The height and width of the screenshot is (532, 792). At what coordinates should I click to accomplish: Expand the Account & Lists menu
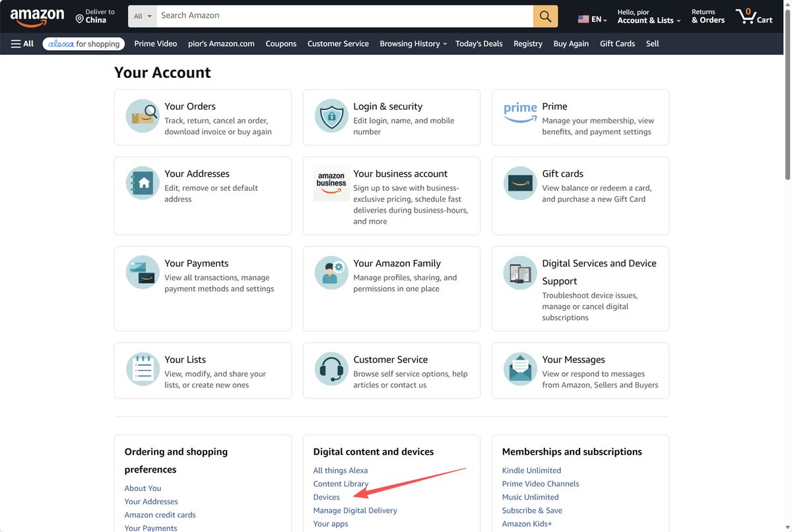click(649, 17)
